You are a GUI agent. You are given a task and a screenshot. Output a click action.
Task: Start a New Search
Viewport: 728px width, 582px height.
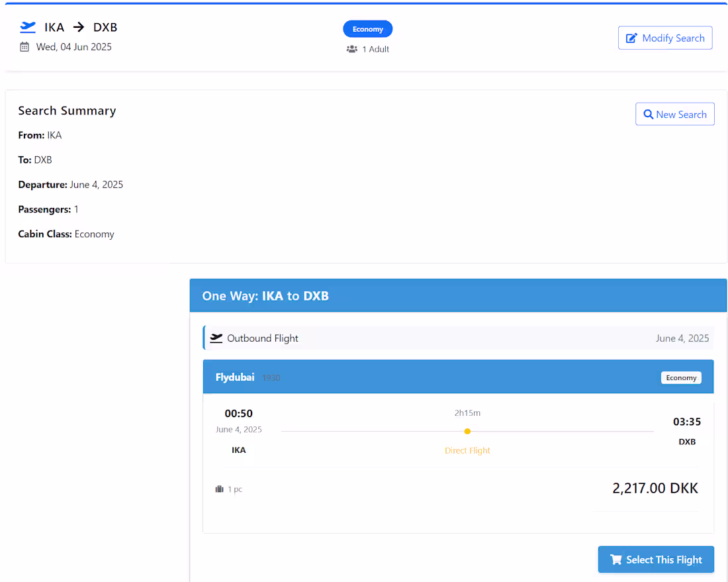coord(675,114)
